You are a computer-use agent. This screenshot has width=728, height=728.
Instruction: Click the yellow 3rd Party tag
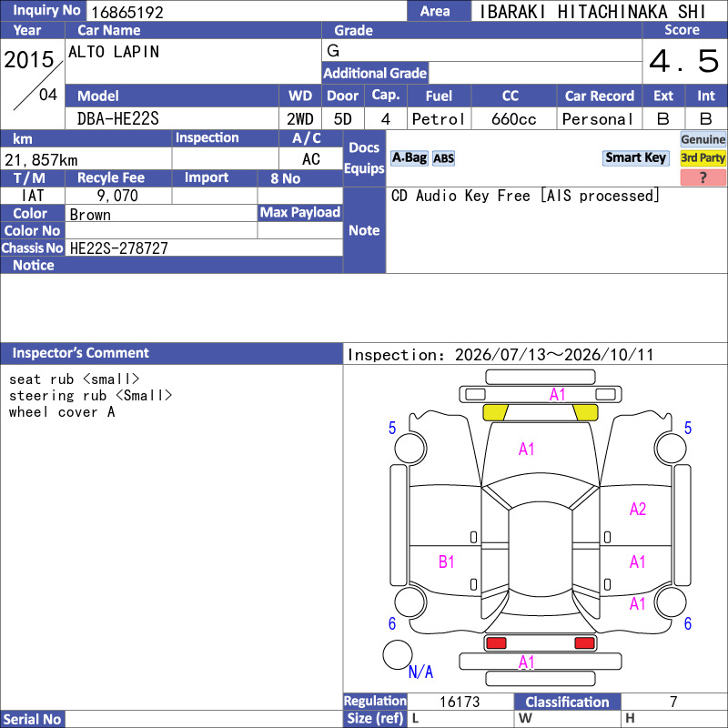703,158
